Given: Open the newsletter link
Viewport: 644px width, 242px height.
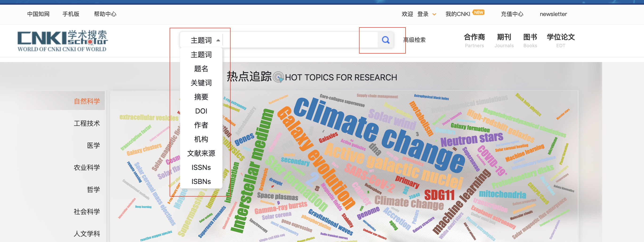Looking at the screenshot, I should 553,14.
